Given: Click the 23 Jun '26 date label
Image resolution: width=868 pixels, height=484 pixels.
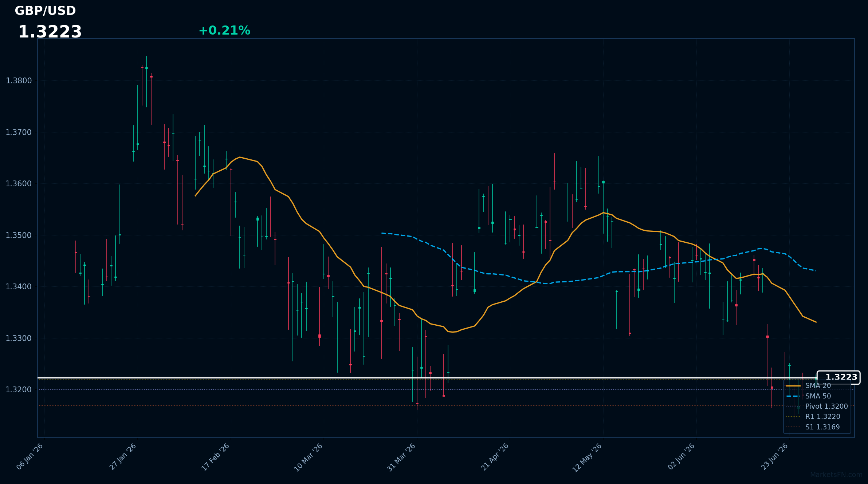Looking at the screenshot, I should pyautogui.click(x=775, y=457).
